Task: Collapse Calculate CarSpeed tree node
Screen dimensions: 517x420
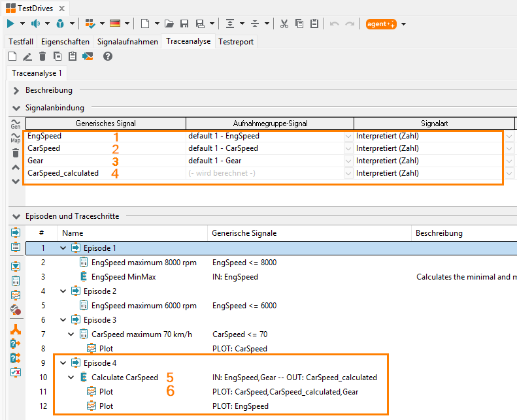Action: click(x=71, y=378)
